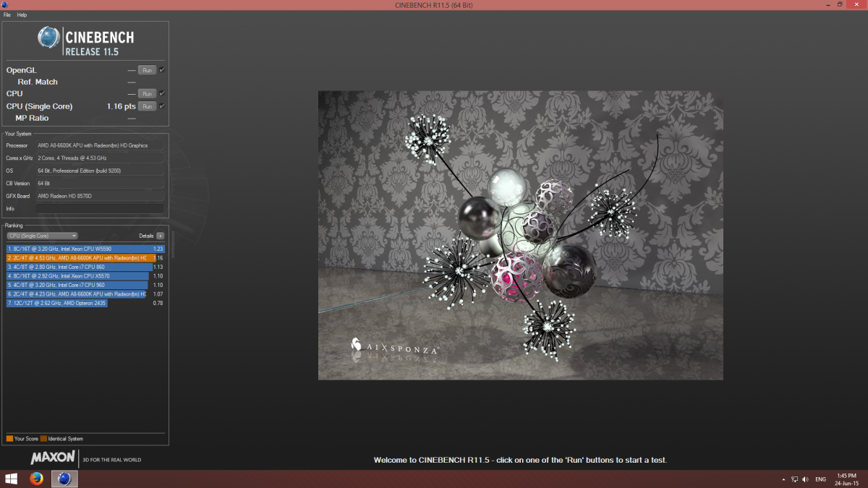Select the orange 4.53 GHz AMD A8-6600K ranking row
This screenshot has width=868, height=488.
85,257
